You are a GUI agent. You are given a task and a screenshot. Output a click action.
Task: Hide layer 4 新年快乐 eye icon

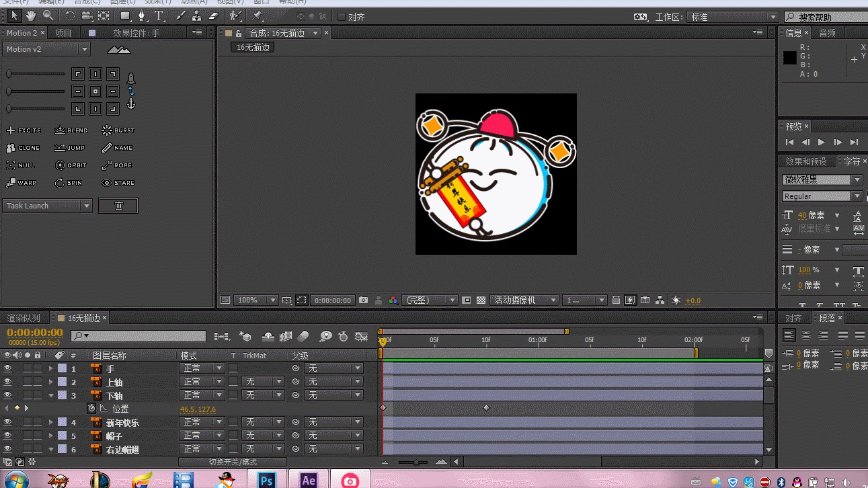click(7, 422)
